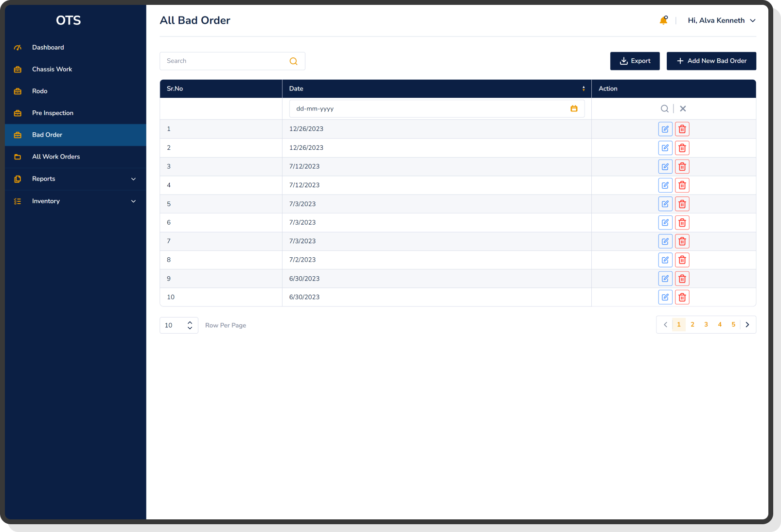Open the notification bell
The height and width of the screenshot is (532, 781).
pos(663,20)
